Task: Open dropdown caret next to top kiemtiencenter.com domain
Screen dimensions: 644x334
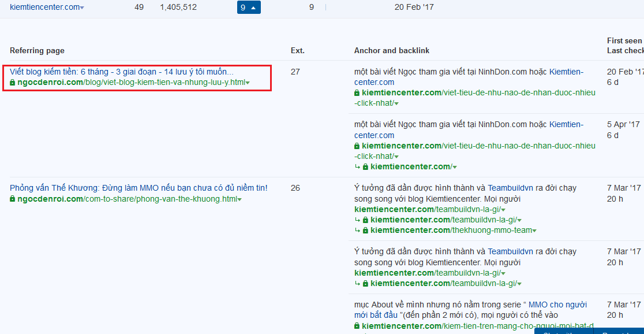Action: click(82, 8)
